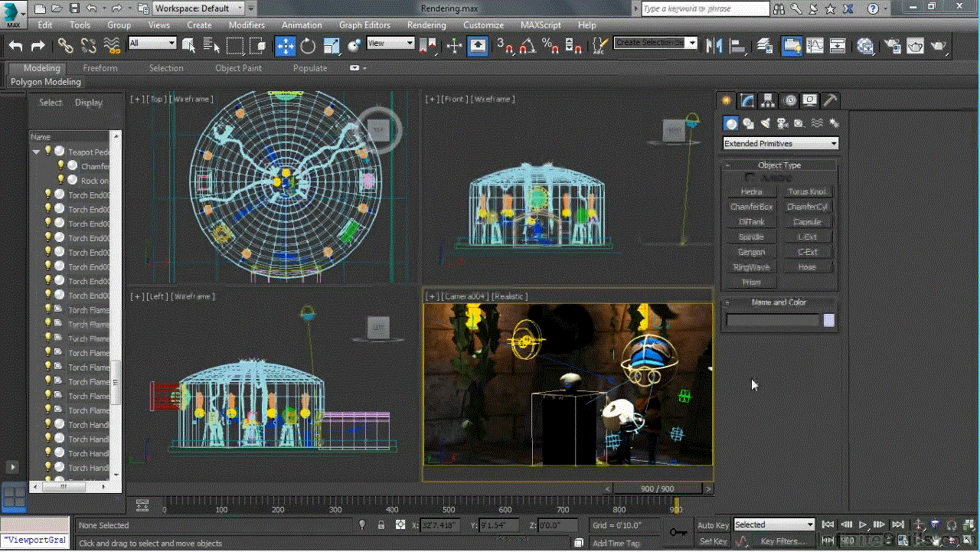Switch to the Freeform ribbon tab
Image resolution: width=980 pixels, height=552 pixels.
[100, 68]
